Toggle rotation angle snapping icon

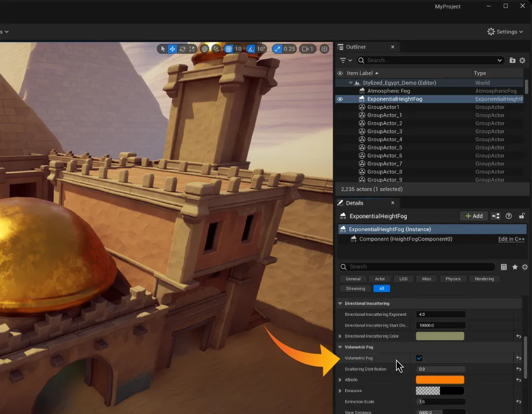tap(251, 49)
